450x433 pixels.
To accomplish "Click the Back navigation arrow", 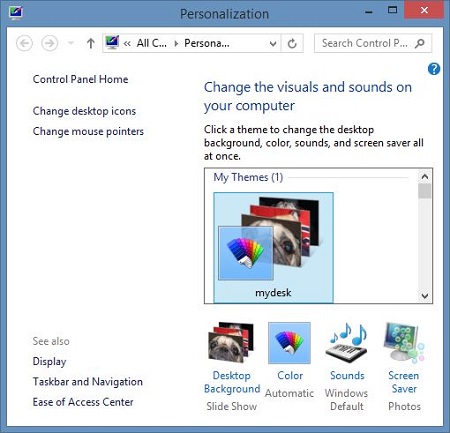I will (x=24, y=43).
